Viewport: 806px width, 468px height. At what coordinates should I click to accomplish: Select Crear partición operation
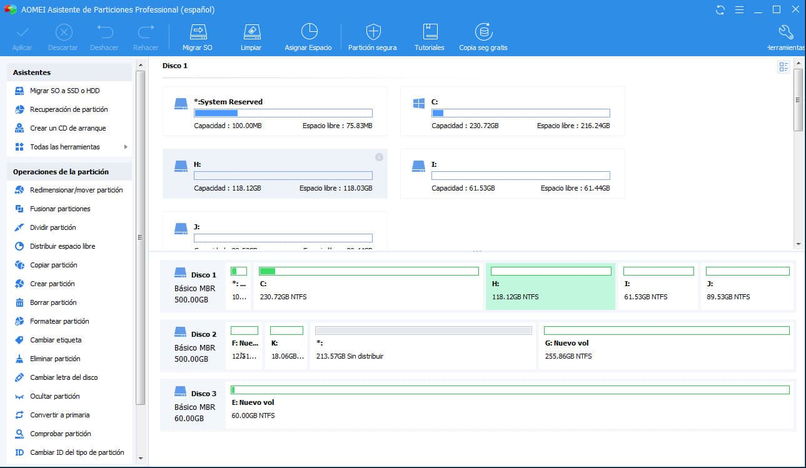point(52,284)
